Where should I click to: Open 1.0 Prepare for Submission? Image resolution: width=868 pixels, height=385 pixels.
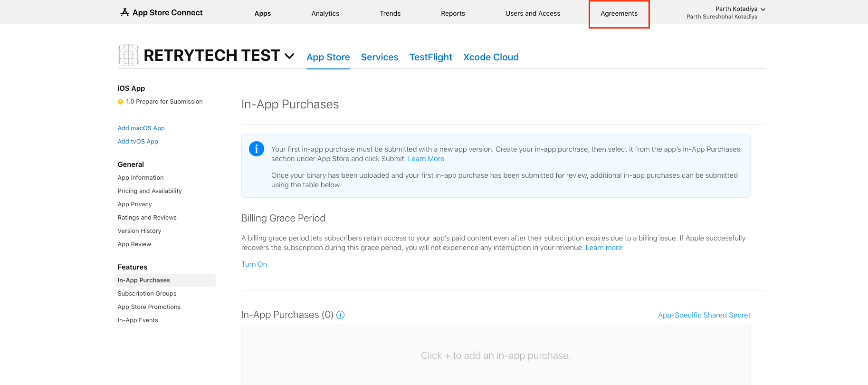pyautogui.click(x=164, y=102)
